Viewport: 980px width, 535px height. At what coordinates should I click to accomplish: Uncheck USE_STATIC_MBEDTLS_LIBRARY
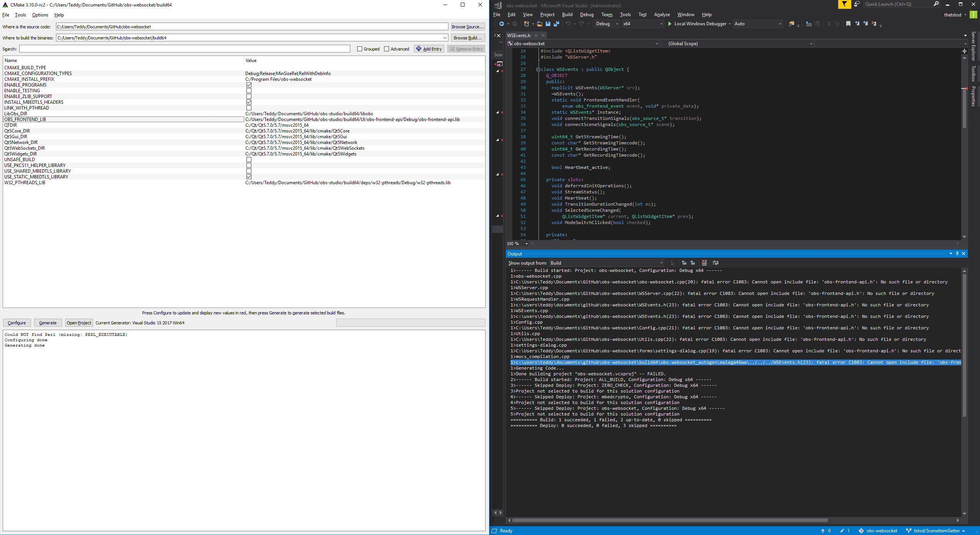249,177
